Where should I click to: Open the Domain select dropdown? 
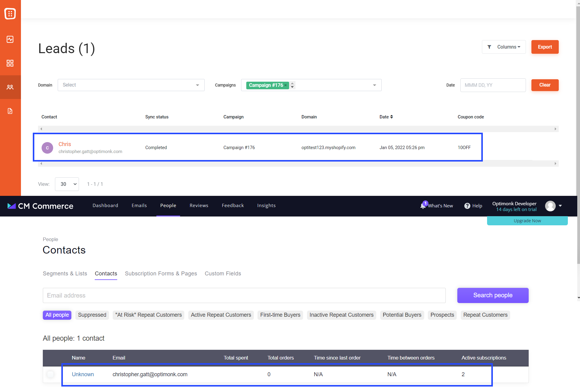[131, 85]
